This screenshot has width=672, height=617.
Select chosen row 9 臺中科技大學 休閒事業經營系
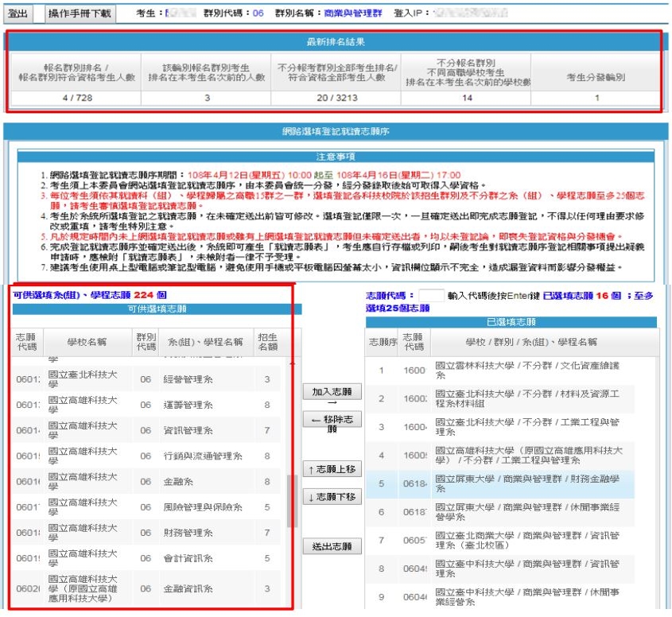pos(500,597)
